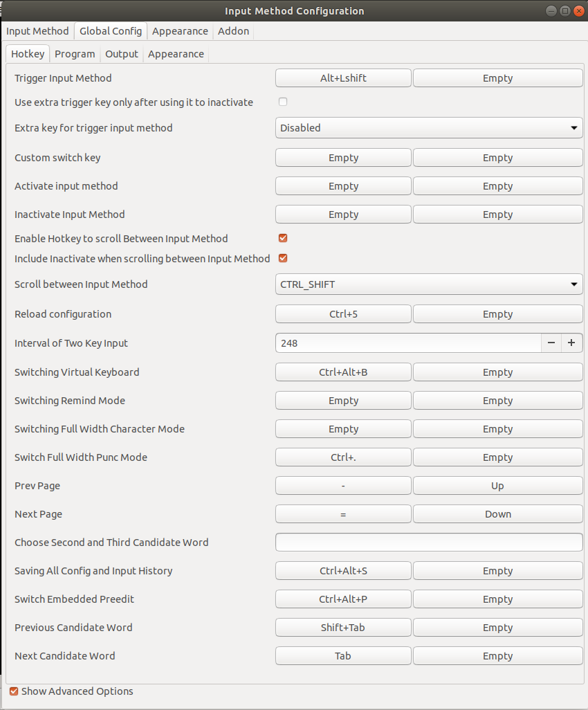The width and height of the screenshot is (588, 710).
Task: Toggle Use extra trigger key only after inactivate checkbox
Action: point(283,102)
